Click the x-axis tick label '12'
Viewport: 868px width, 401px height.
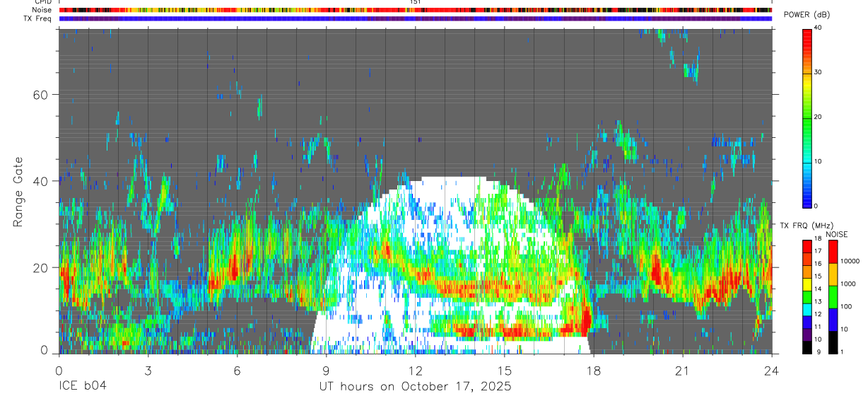coord(416,371)
